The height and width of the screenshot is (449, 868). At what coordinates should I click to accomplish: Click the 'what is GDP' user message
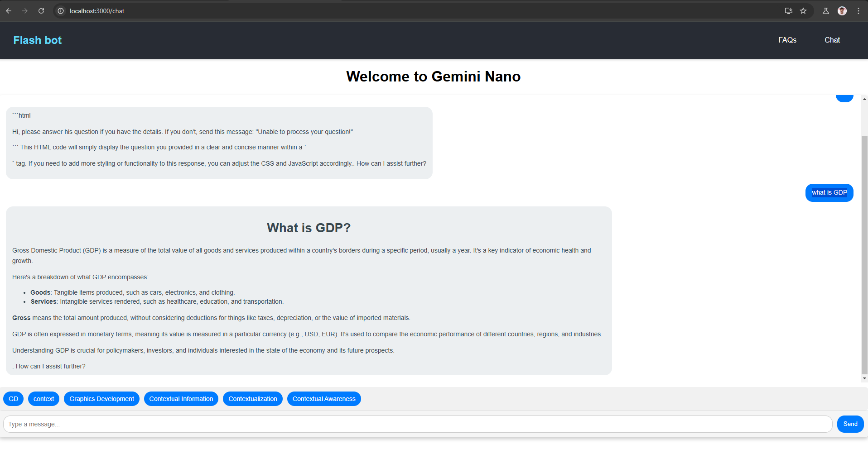(829, 193)
